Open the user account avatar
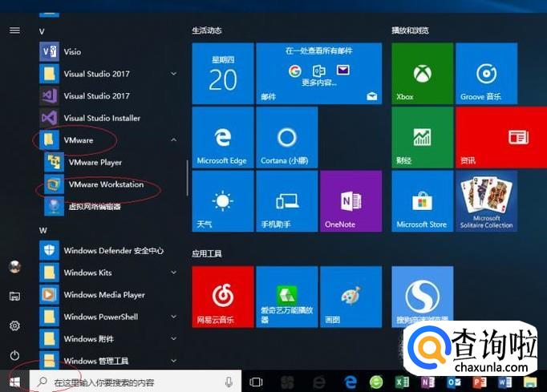The height and width of the screenshot is (392, 547). [x=14, y=267]
